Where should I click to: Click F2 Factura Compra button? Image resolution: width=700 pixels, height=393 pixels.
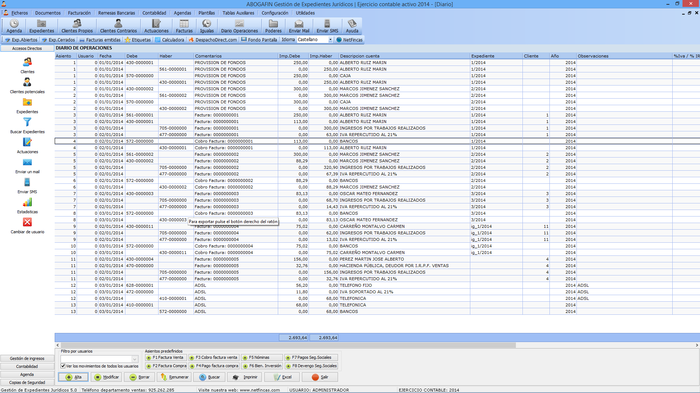pyautogui.click(x=166, y=366)
